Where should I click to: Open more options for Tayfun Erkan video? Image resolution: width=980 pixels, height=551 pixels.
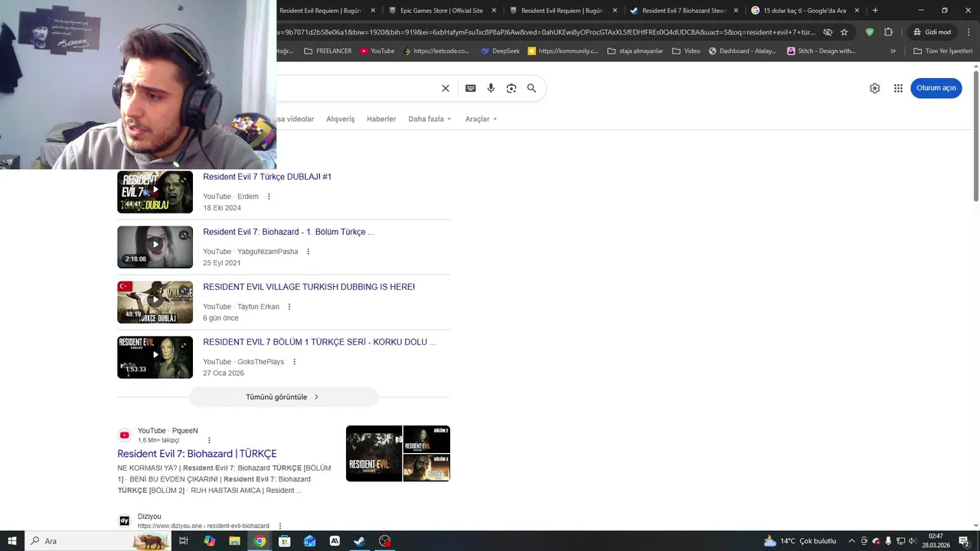coord(289,307)
